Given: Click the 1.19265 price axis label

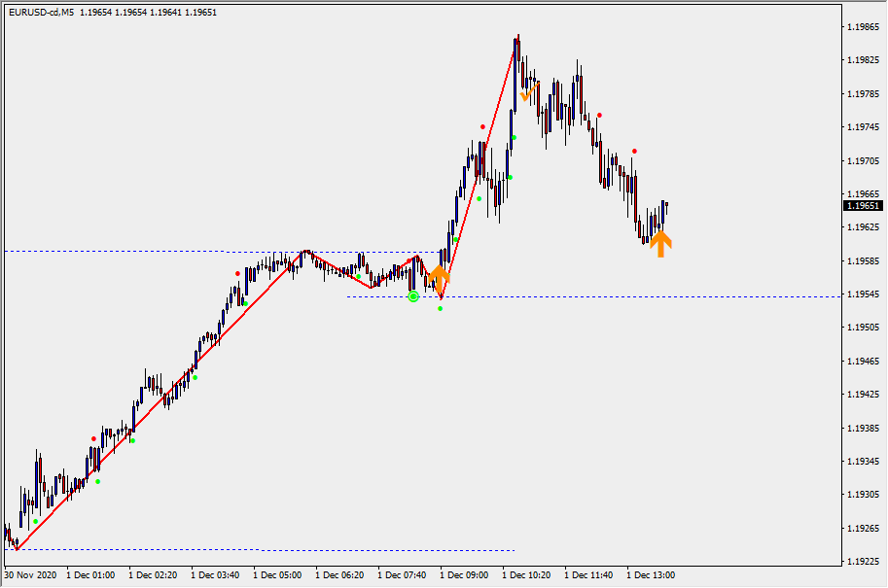Looking at the screenshot, I should (864, 529).
